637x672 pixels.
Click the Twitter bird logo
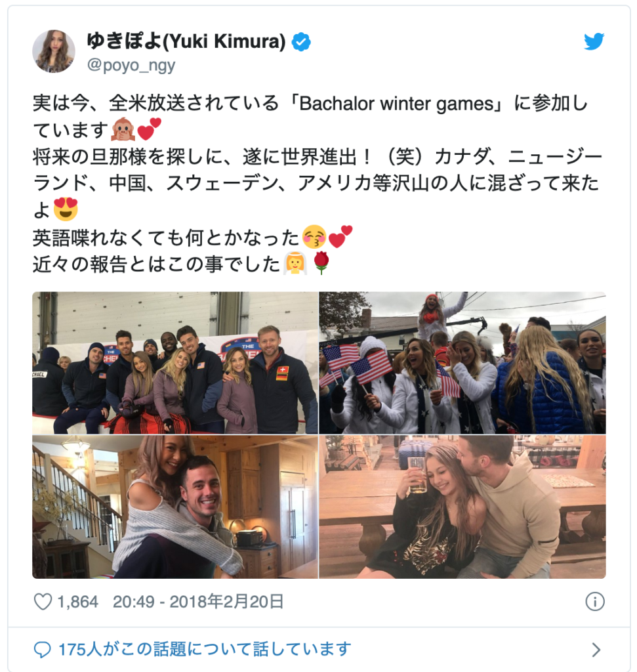coord(594,41)
